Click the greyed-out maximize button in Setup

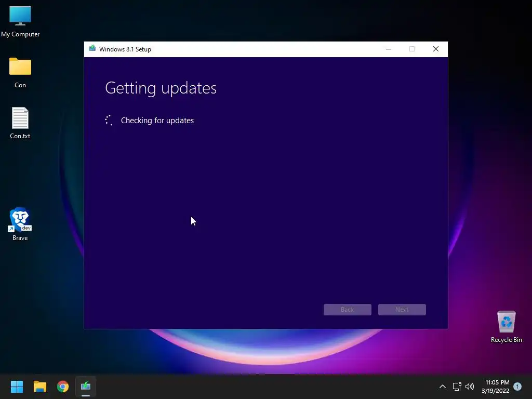412,49
